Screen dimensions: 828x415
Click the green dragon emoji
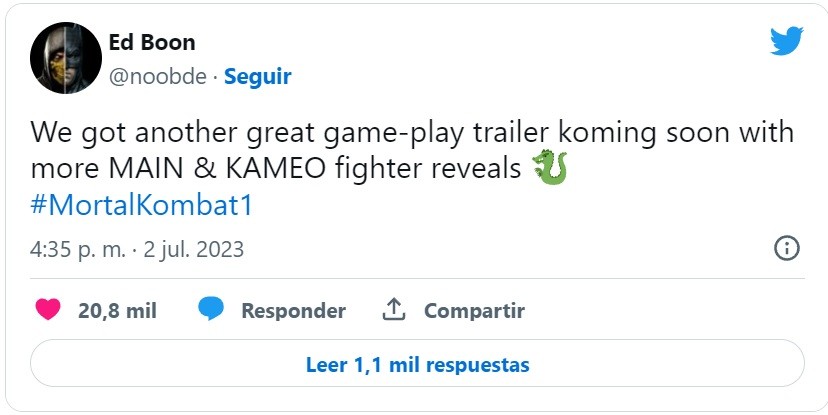point(550,168)
